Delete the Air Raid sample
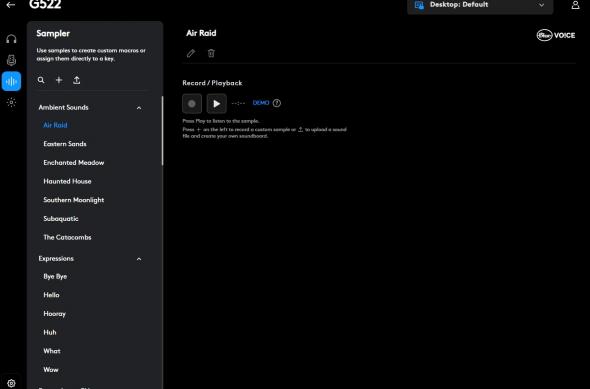This screenshot has width=590, height=389. tap(211, 53)
